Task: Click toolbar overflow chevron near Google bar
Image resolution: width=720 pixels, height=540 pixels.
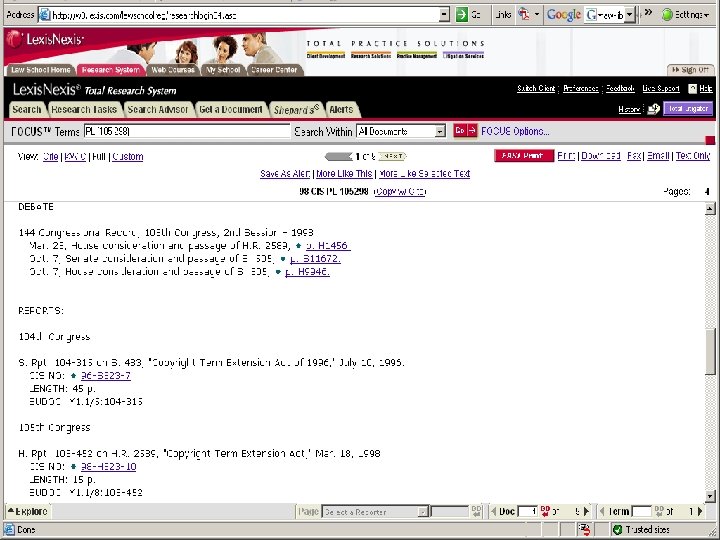Action: click(x=648, y=13)
